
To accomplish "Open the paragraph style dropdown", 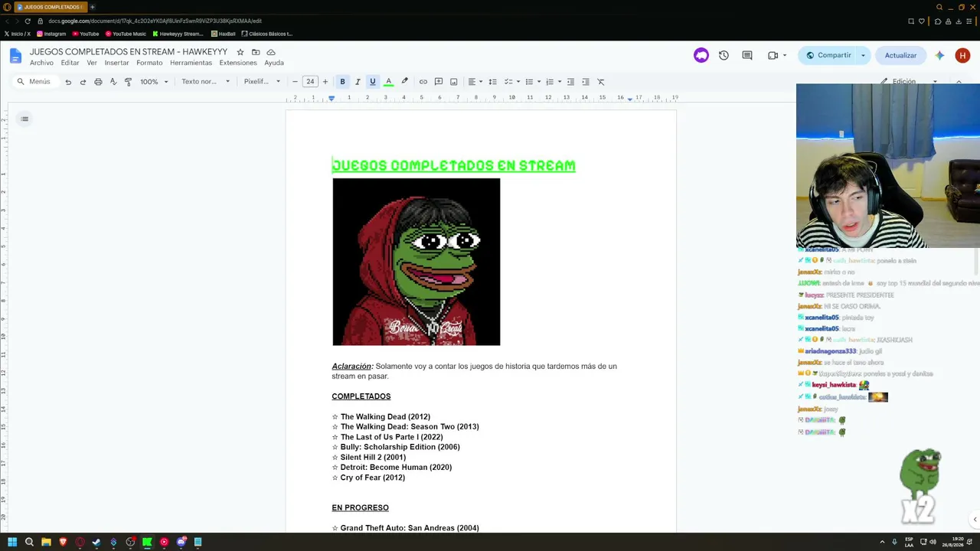I will 205,82.
